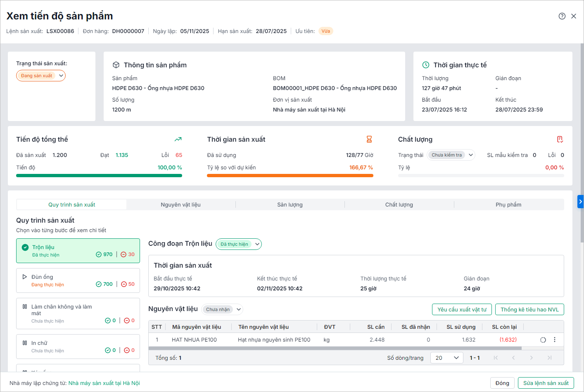The width and height of the screenshot is (584, 392).
Task: Click the clock icon beside Thời gian thực tế
Action: pyautogui.click(x=426, y=65)
